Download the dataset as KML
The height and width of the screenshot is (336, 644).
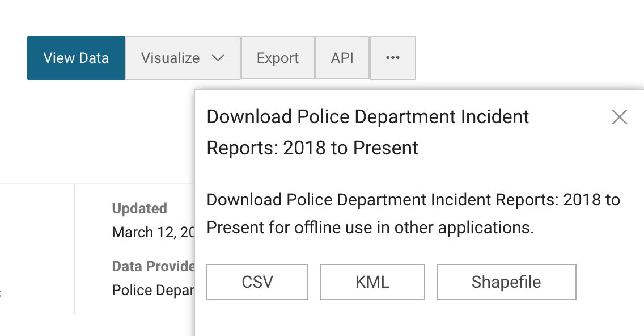click(x=372, y=282)
